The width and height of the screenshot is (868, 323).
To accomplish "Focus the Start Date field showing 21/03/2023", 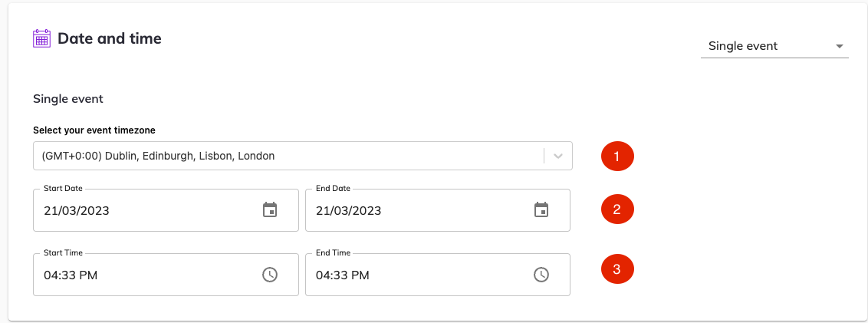I will click(x=166, y=210).
